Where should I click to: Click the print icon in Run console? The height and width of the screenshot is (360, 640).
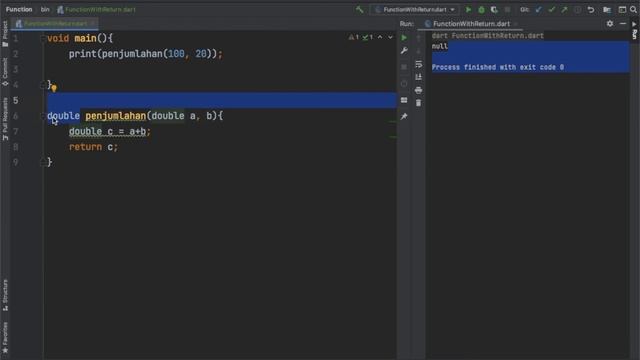point(418,90)
